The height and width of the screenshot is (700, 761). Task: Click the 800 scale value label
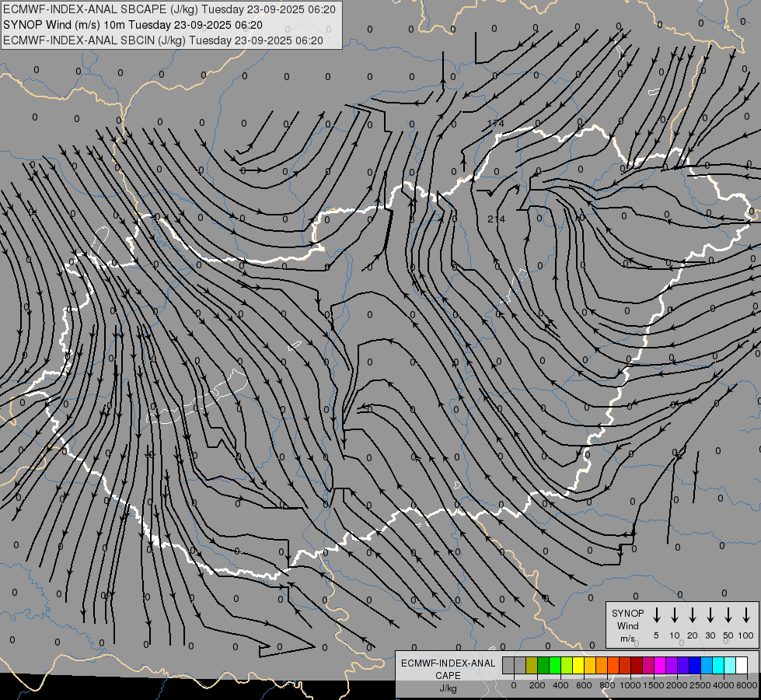click(x=607, y=685)
